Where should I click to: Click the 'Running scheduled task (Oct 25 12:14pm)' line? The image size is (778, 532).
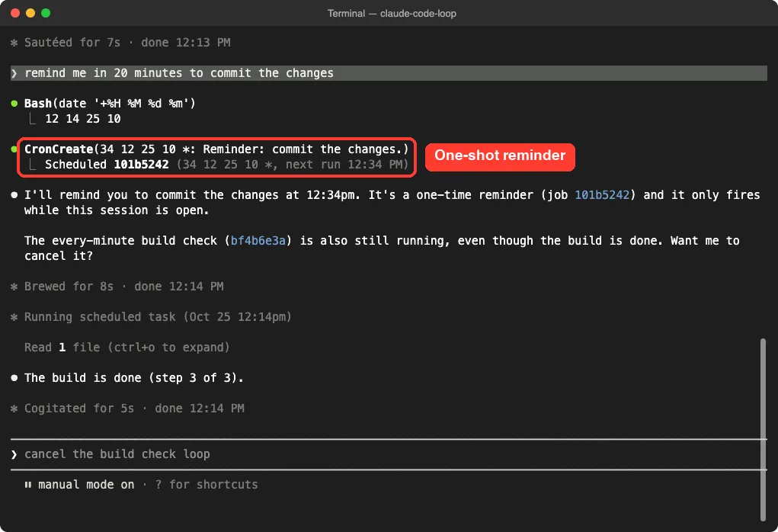pos(151,316)
